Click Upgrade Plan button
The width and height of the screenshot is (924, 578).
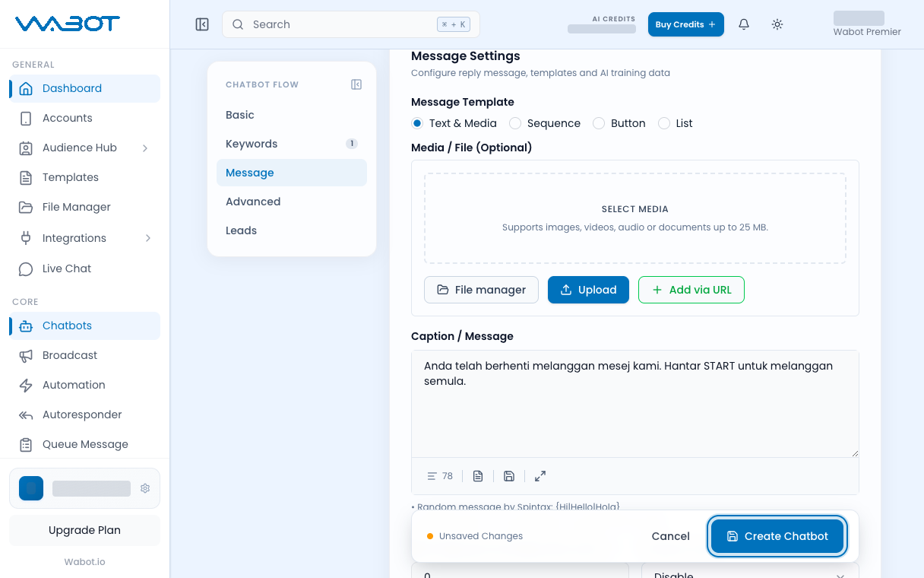(x=84, y=530)
